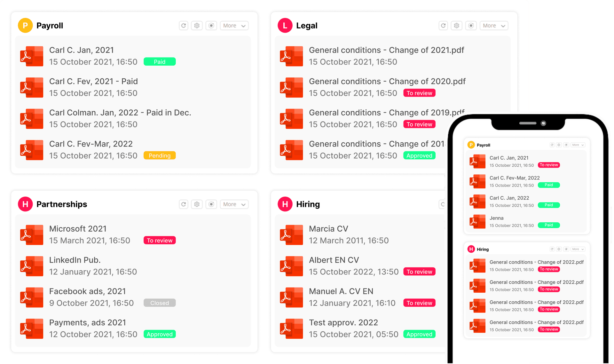Viewport: 614px width, 364px height.
Task: Open Carl C. Jan, 2021 payroll PDF
Action: pos(82,50)
